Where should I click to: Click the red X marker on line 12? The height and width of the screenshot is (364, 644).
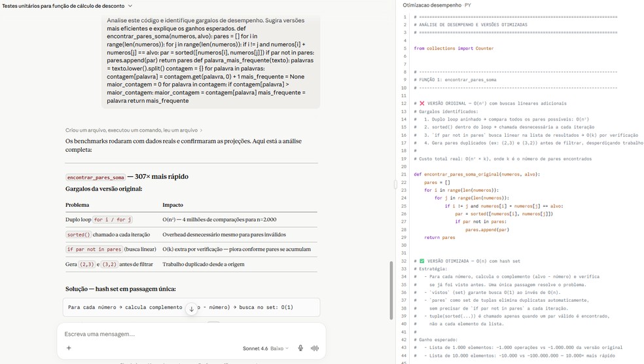point(421,103)
